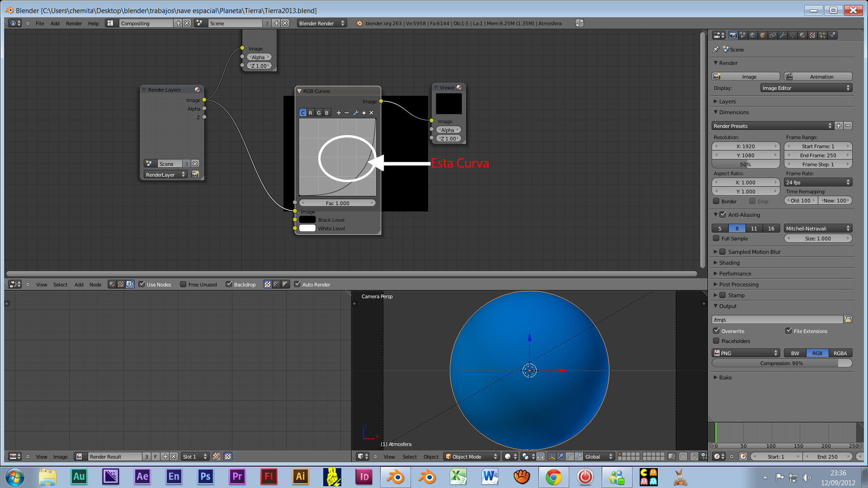This screenshot has width=868, height=488.
Task: Open the Display Image Editor dropdown
Action: click(806, 88)
